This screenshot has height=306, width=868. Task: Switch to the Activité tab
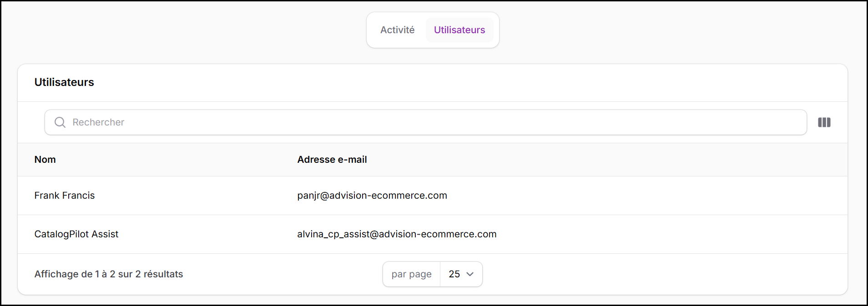397,30
